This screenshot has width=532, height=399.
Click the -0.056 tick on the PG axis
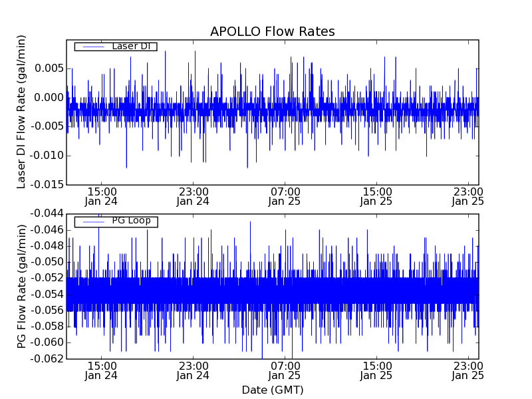pyautogui.click(x=47, y=311)
